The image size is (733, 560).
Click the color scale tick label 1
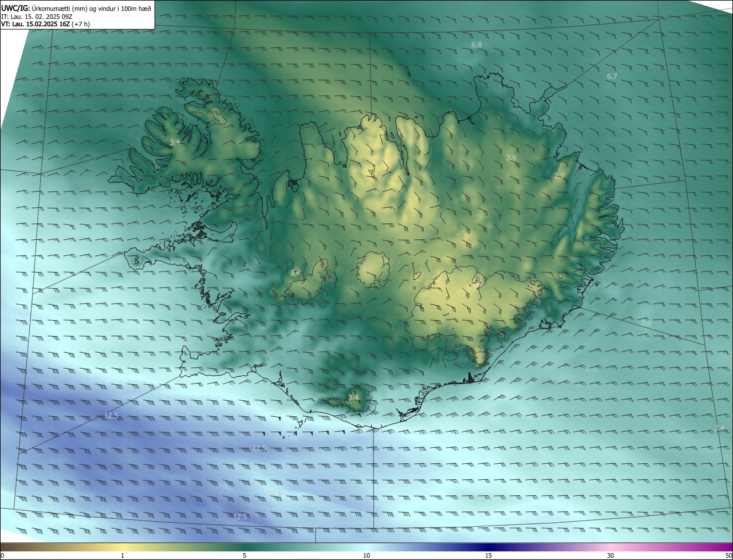pyautogui.click(x=123, y=555)
